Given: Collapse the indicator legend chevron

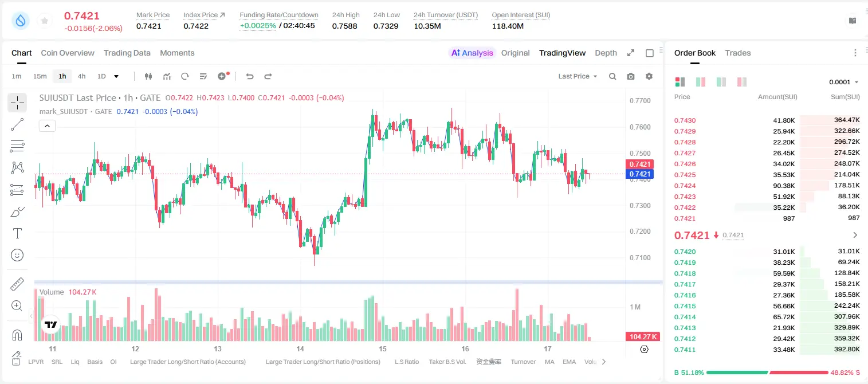Looking at the screenshot, I should click(47, 126).
